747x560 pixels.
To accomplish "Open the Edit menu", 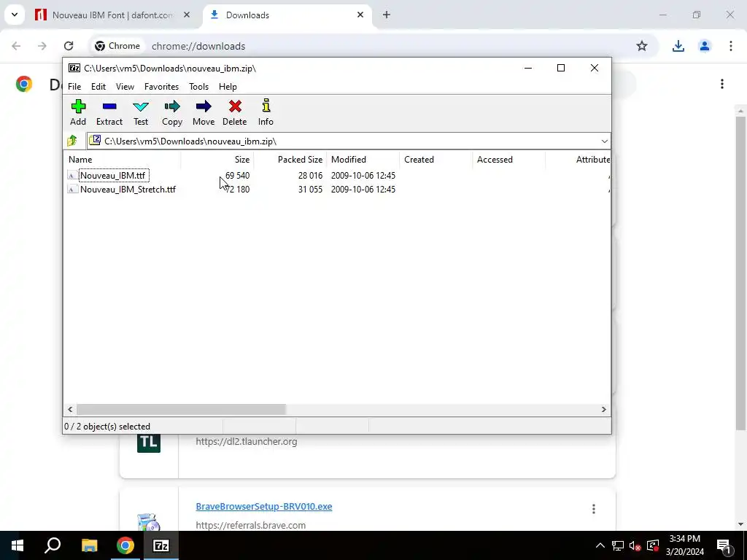I will click(98, 87).
